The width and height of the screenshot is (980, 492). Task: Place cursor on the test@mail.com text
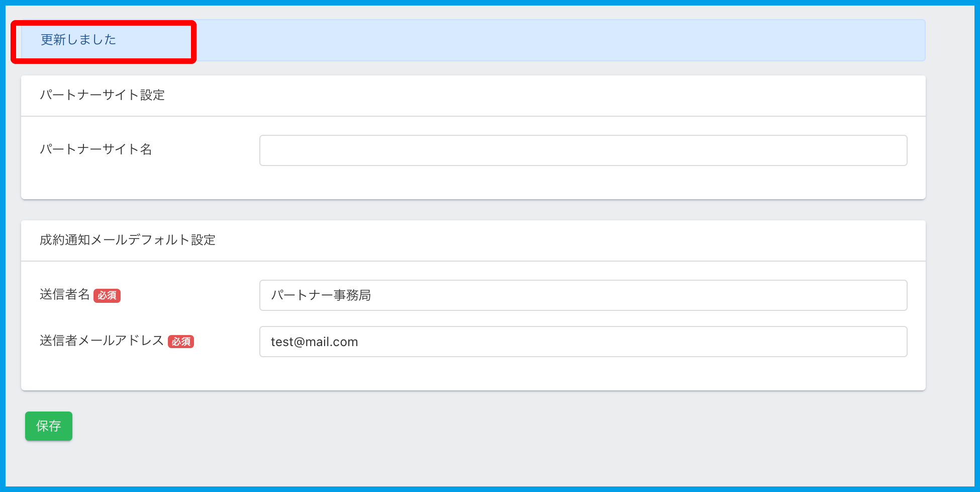point(315,342)
